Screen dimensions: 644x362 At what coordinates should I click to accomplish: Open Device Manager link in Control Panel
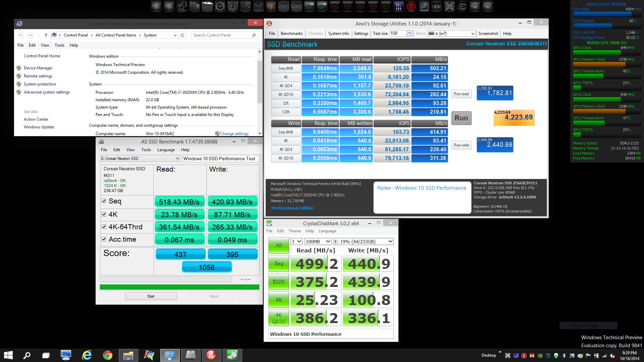tap(38, 68)
